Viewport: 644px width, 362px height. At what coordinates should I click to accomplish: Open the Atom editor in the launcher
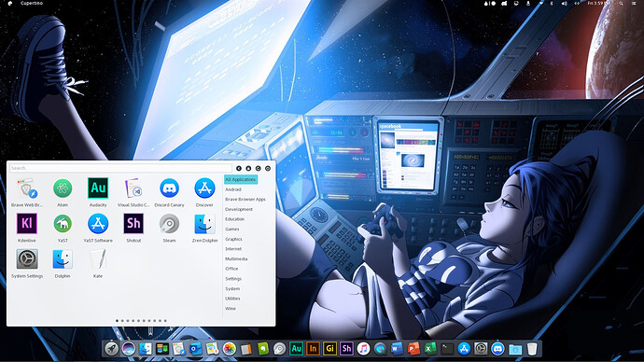pos(63,192)
